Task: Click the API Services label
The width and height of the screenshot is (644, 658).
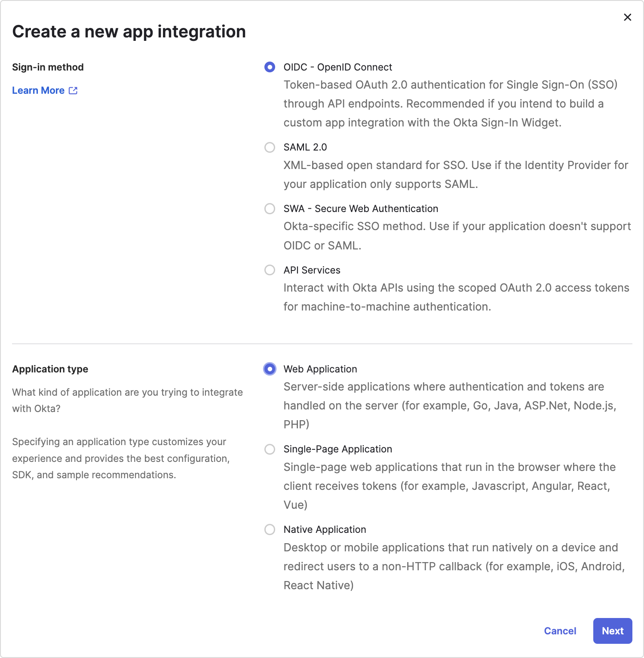Action: (x=312, y=270)
